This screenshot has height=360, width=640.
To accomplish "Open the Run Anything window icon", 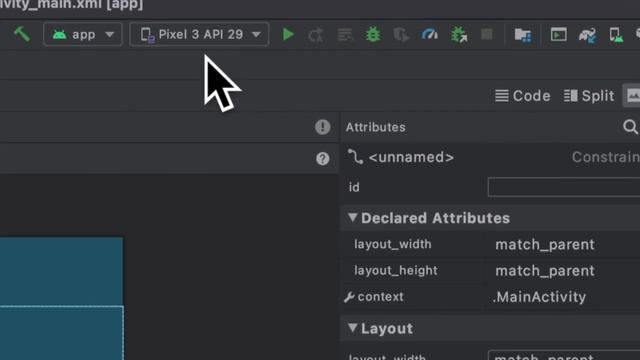I will (x=558, y=35).
